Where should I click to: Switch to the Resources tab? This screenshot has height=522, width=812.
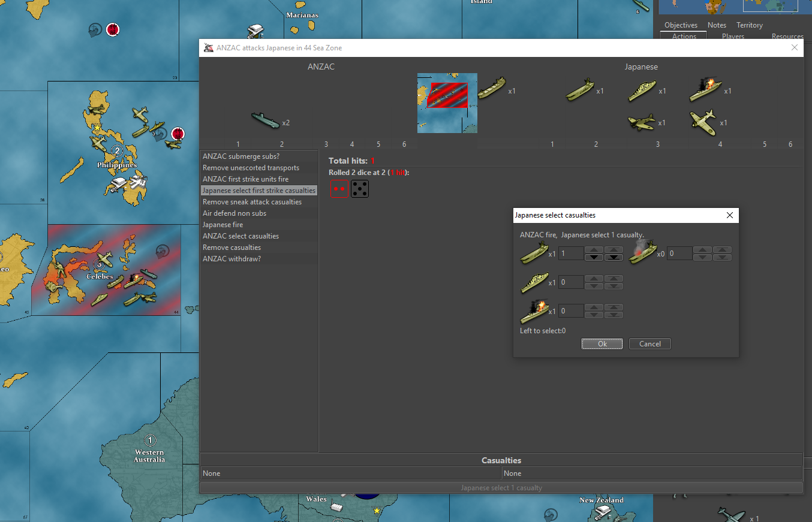787,36
